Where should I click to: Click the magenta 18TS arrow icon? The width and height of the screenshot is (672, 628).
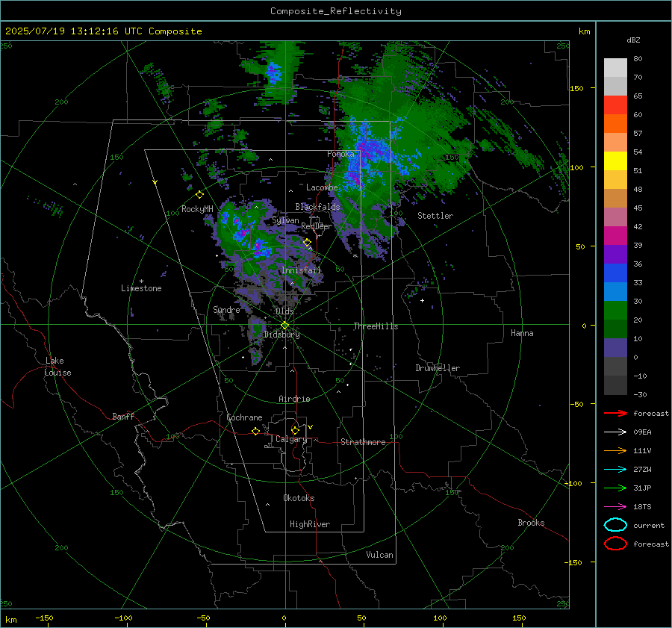615,507
